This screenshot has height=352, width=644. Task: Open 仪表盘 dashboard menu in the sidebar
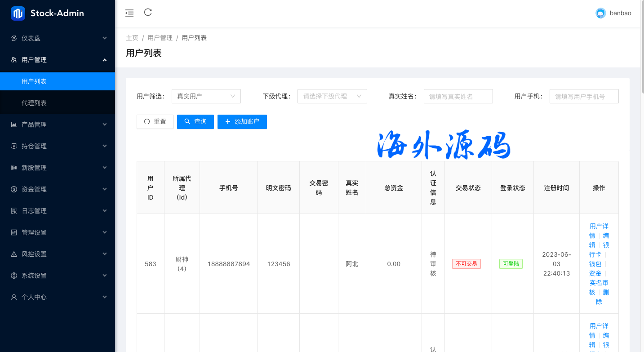click(x=58, y=38)
